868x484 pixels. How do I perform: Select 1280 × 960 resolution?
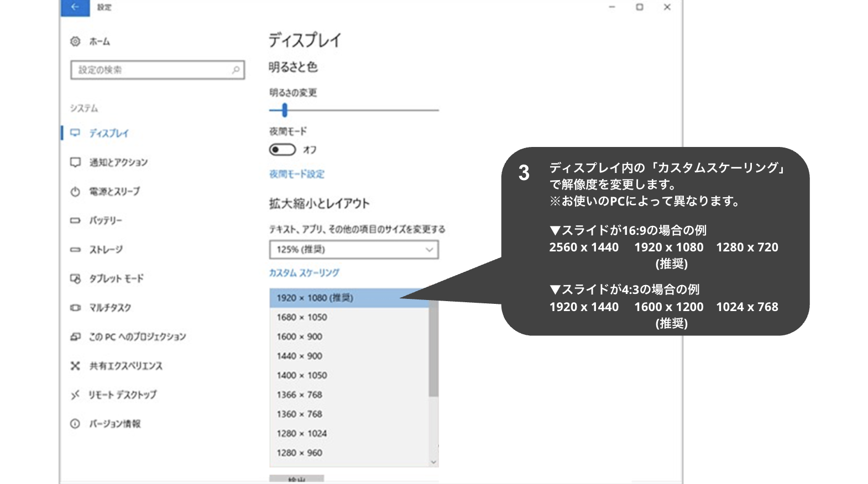point(349,453)
